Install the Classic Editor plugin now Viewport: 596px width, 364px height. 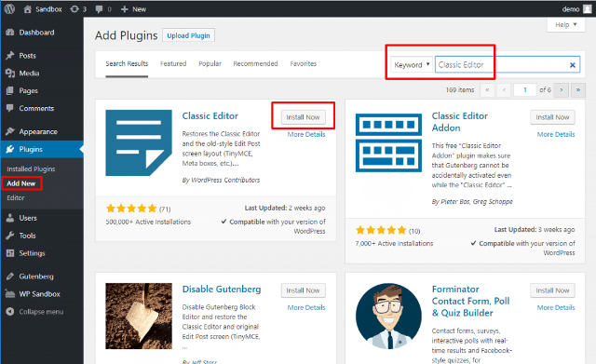pyautogui.click(x=303, y=117)
